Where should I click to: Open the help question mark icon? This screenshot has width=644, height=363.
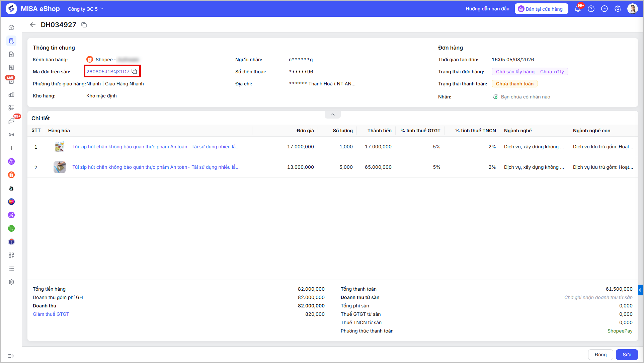[591, 9]
